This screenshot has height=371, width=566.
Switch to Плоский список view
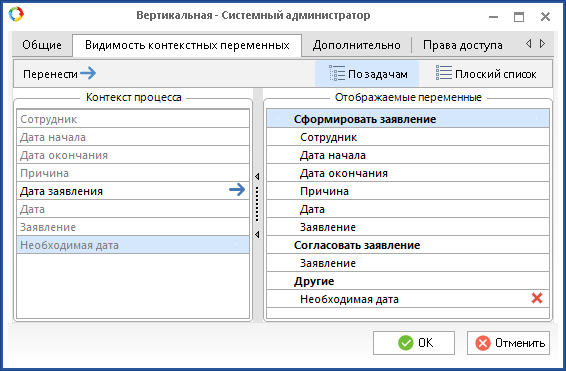tap(486, 74)
